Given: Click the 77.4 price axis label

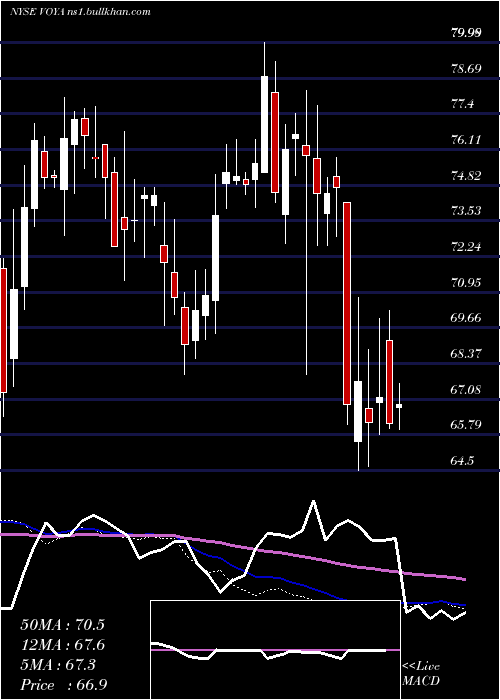Looking at the screenshot, I should coord(463,104).
